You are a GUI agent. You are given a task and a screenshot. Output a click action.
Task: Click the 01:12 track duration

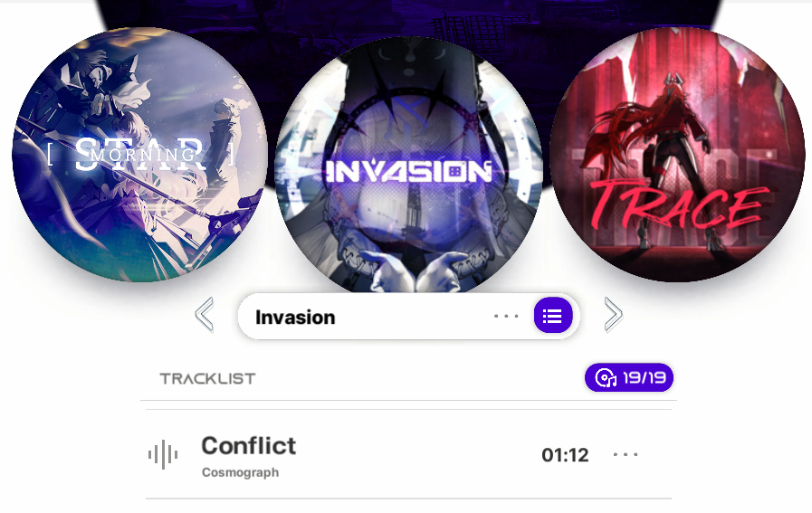[x=565, y=455]
